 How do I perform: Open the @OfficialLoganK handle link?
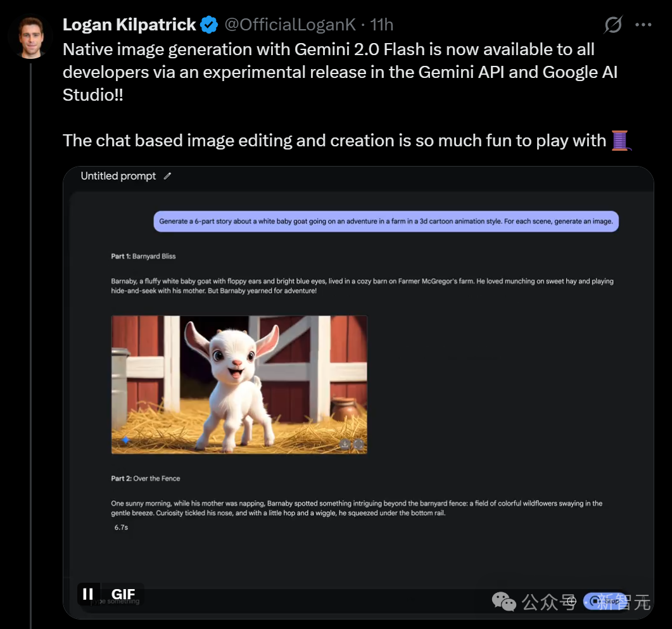[x=290, y=25]
